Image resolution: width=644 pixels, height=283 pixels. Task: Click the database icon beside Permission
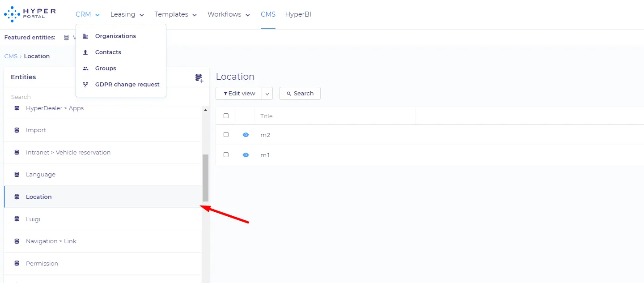17,264
